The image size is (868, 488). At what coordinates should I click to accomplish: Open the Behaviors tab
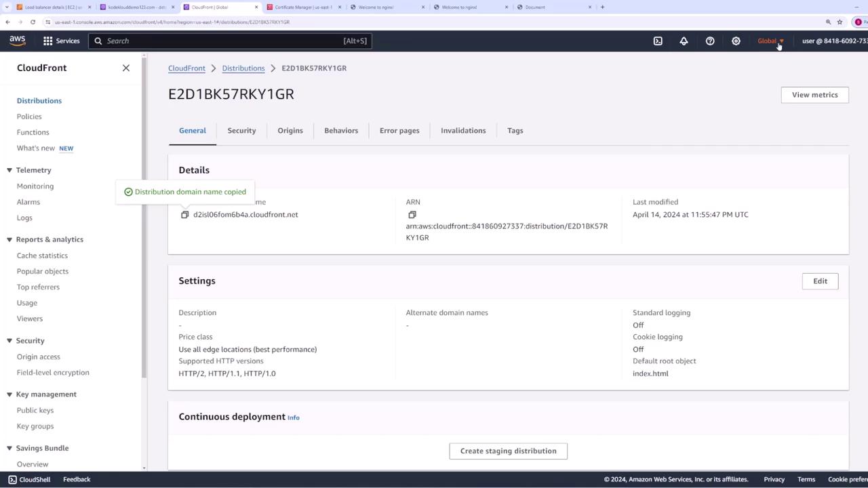click(x=341, y=130)
